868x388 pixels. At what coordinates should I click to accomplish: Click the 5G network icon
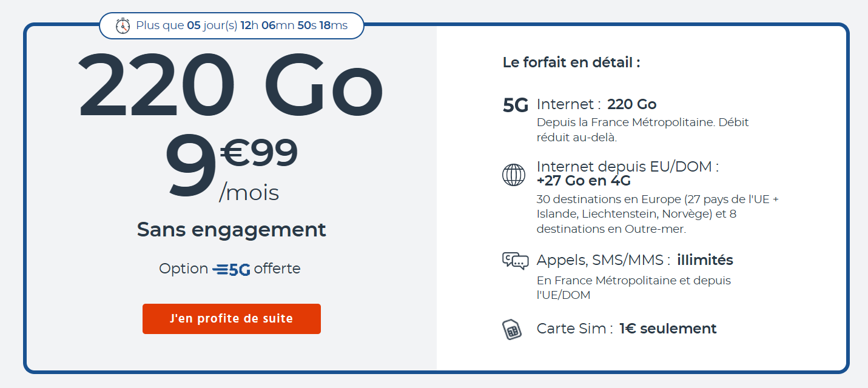coord(516,105)
